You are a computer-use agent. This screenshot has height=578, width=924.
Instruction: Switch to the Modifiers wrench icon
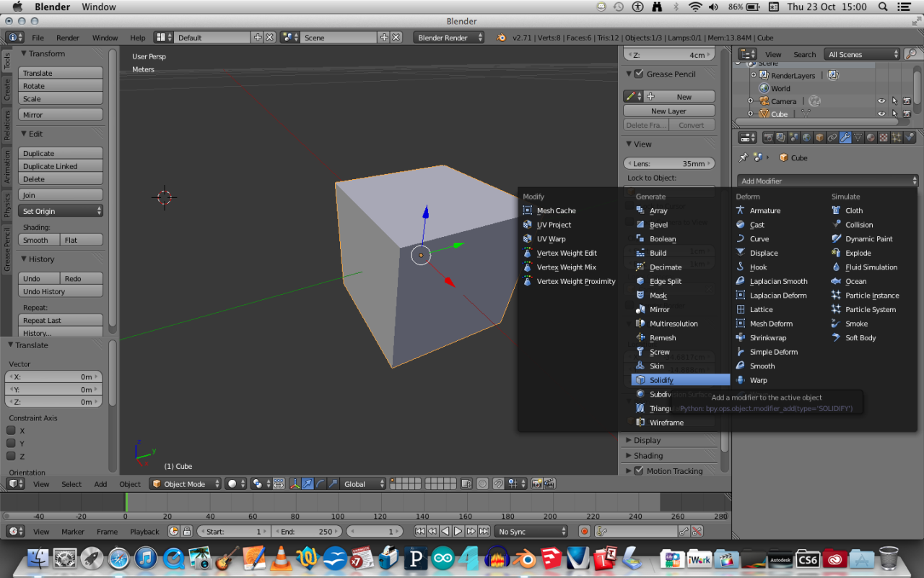(x=845, y=137)
